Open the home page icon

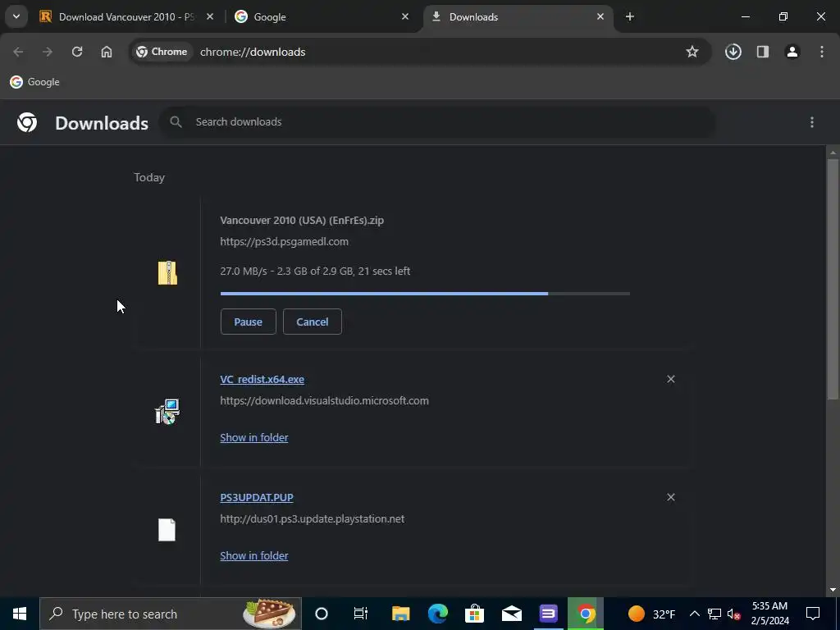[107, 52]
